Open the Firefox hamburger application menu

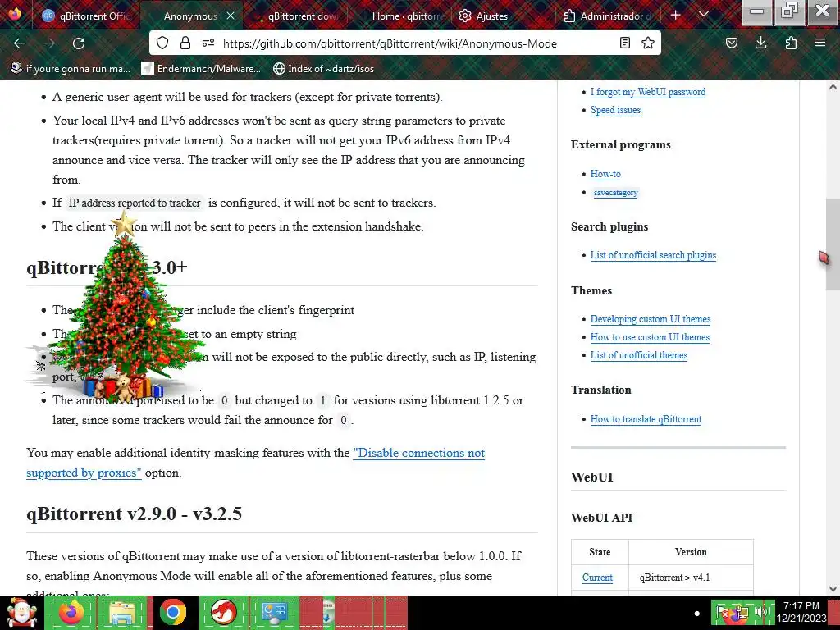tap(820, 43)
